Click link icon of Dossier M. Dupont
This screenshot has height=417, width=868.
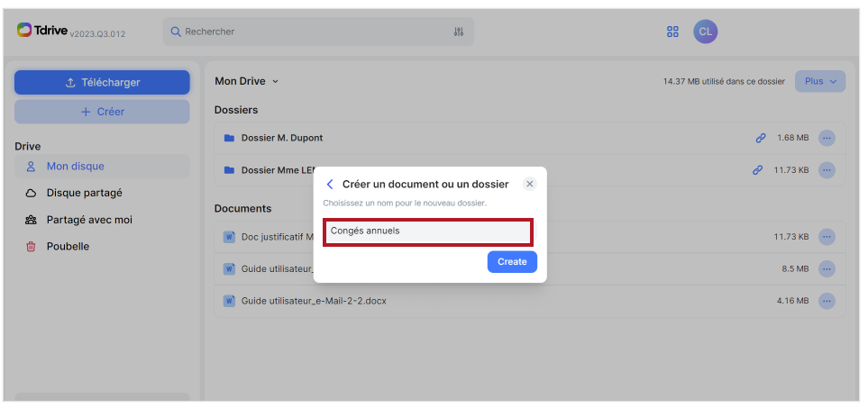click(x=761, y=138)
